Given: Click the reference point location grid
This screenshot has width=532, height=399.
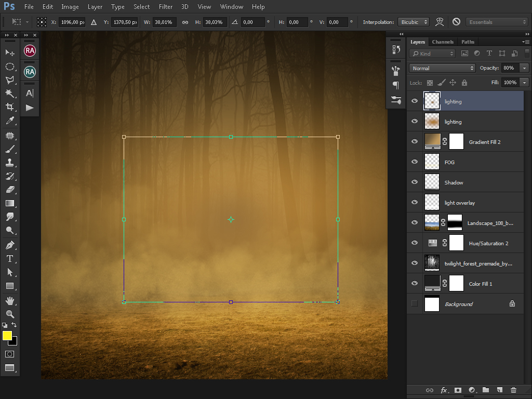Looking at the screenshot, I should pos(42,22).
